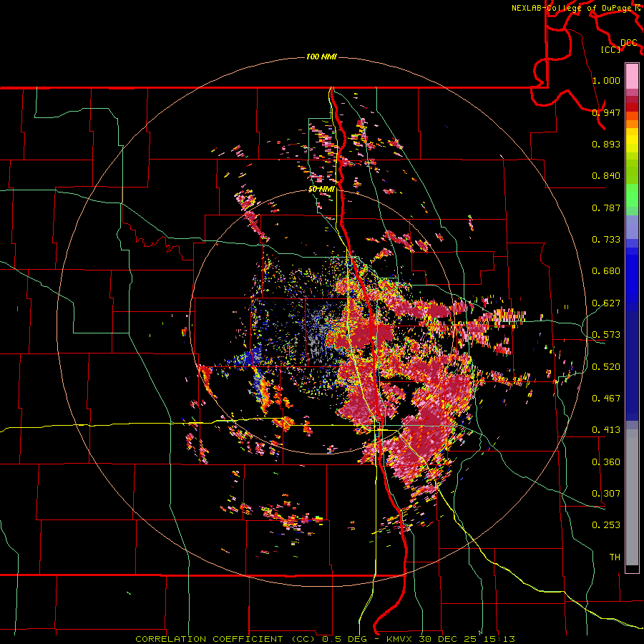This screenshot has height=644, width=644.
Task: Click the 0.840 legend value
Action: tap(606, 176)
